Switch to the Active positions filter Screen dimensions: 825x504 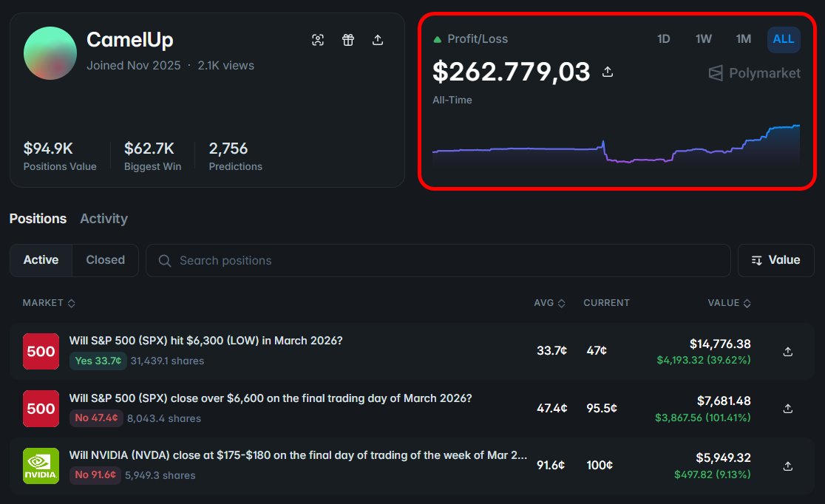pos(41,260)
